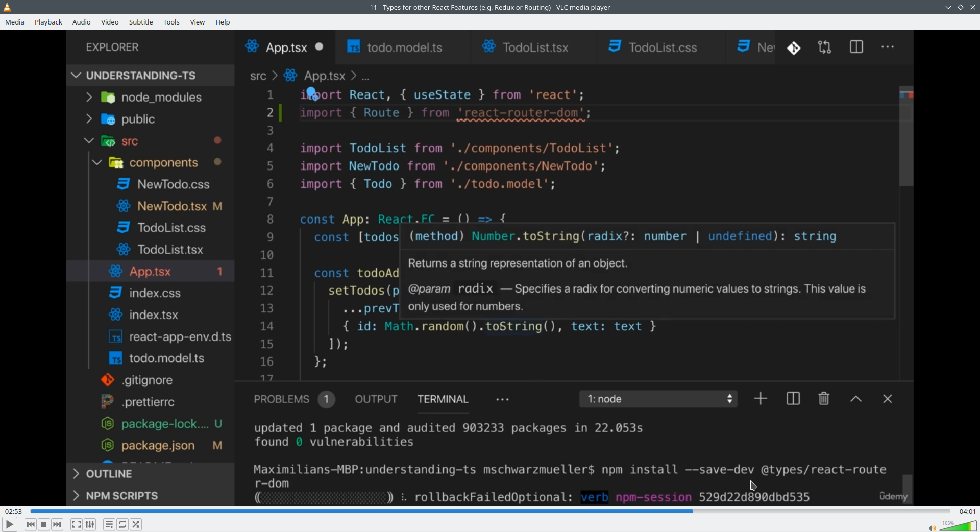Skip to the next media track
Image resolution: width=980 pixels, height=532 pixels.
click(58, 524)
